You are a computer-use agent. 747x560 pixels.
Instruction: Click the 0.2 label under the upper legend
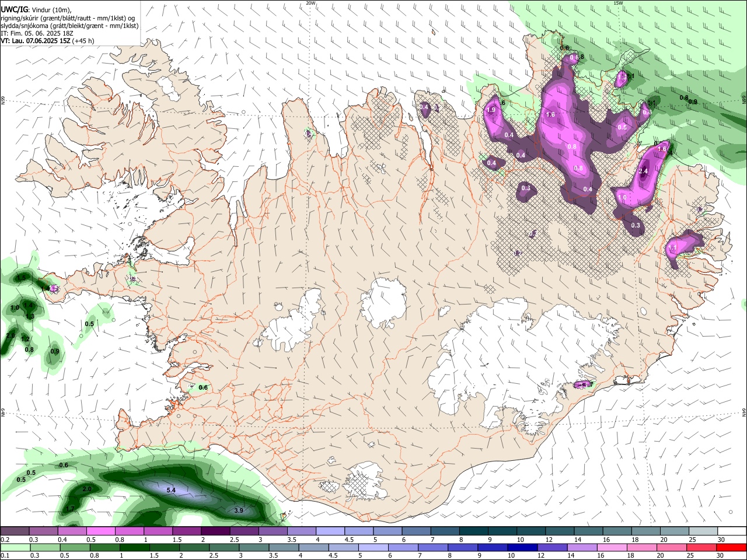6,540
